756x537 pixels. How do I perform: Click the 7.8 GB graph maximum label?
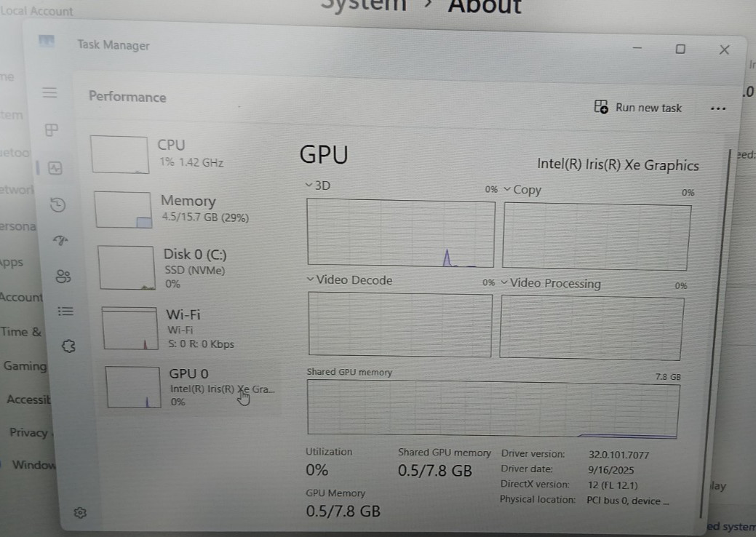click(x=668, y=377)
